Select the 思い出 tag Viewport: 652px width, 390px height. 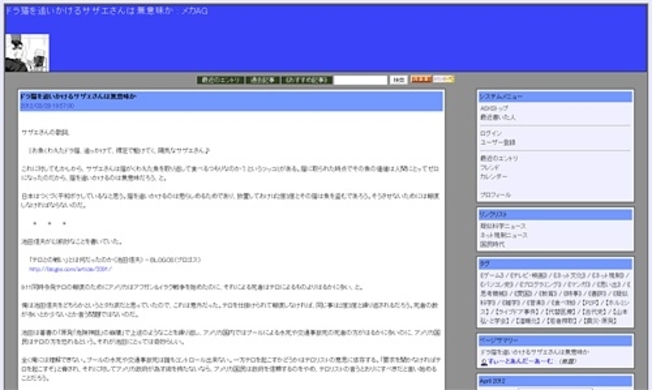click(609, 285)
